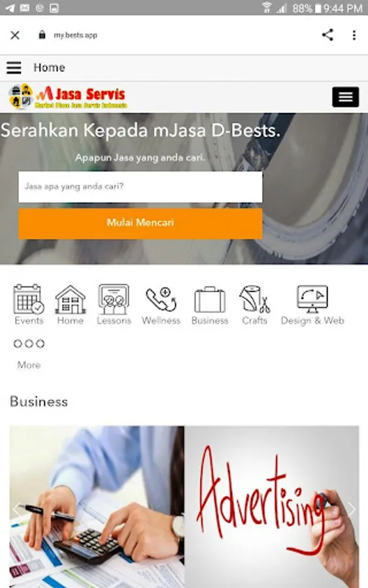
Task: Open the browser three-dot overflow menu
Action: click(354, 35)
